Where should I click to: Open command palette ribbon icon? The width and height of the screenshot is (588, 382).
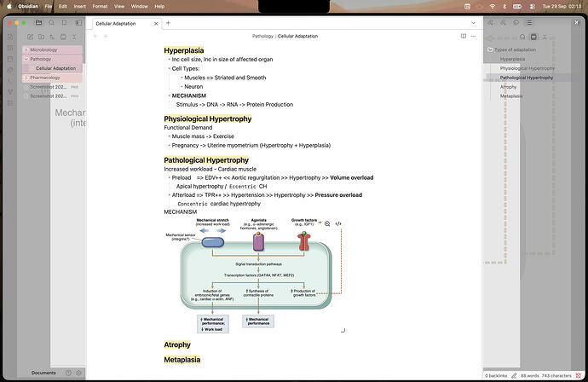click(10, 81)
